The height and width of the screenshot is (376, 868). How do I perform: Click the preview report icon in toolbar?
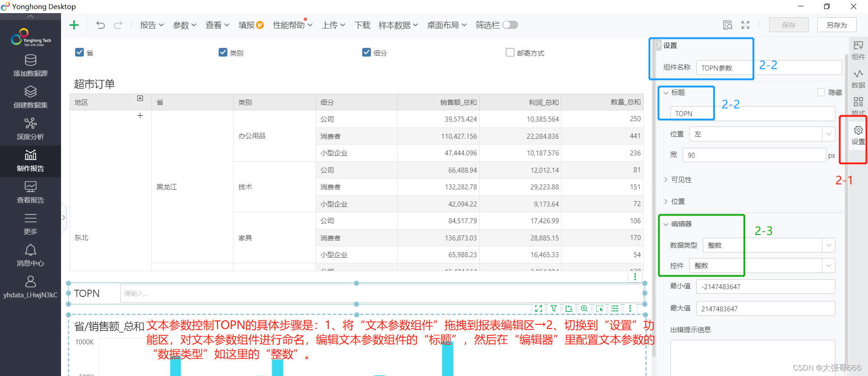pos(727,25)
